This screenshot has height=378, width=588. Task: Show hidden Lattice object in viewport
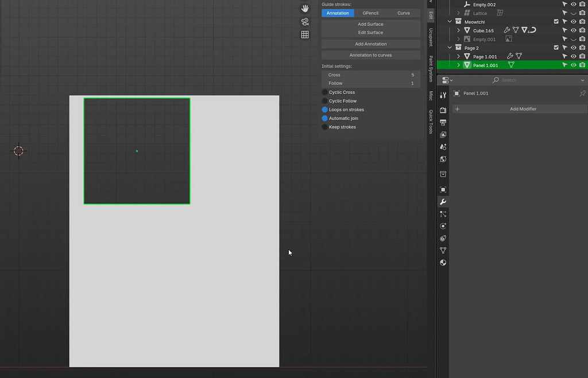point(574,13)
